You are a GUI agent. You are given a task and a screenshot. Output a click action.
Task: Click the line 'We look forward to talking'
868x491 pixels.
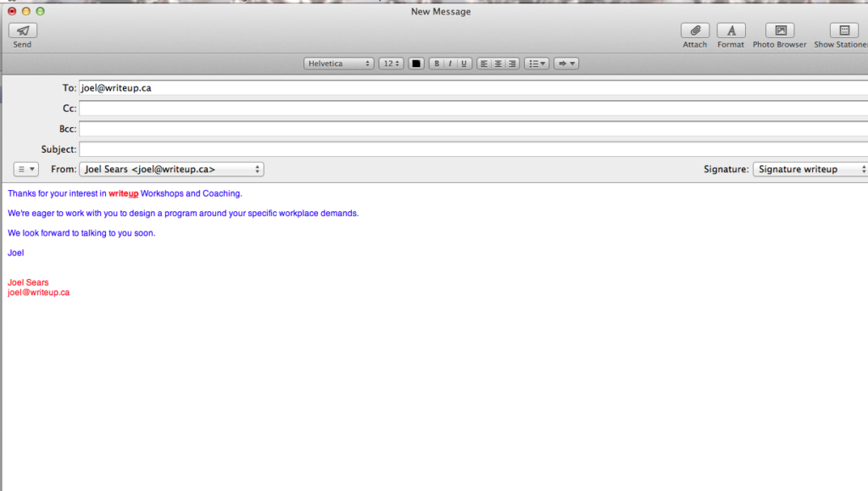click(x=81, y=233)
